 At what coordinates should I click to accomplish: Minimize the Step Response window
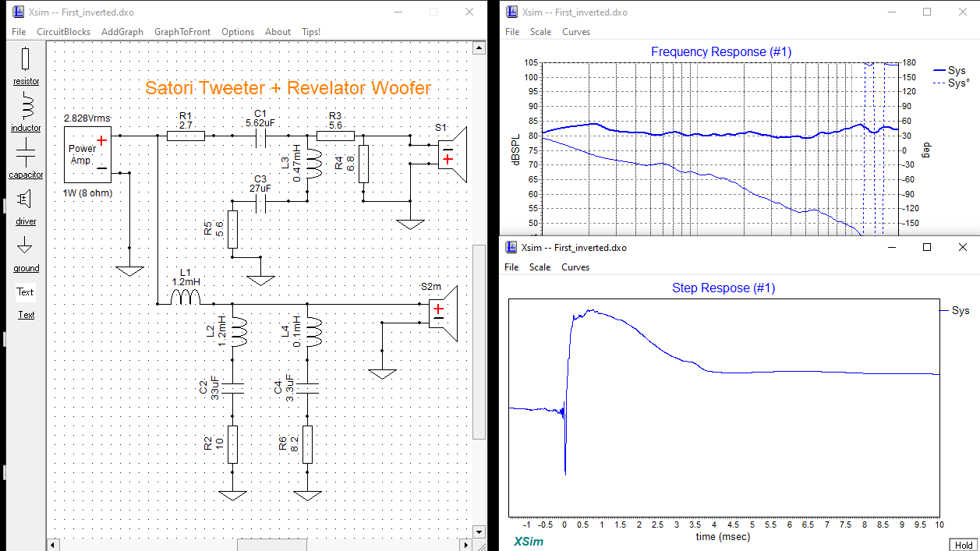(x=892, y=247)
